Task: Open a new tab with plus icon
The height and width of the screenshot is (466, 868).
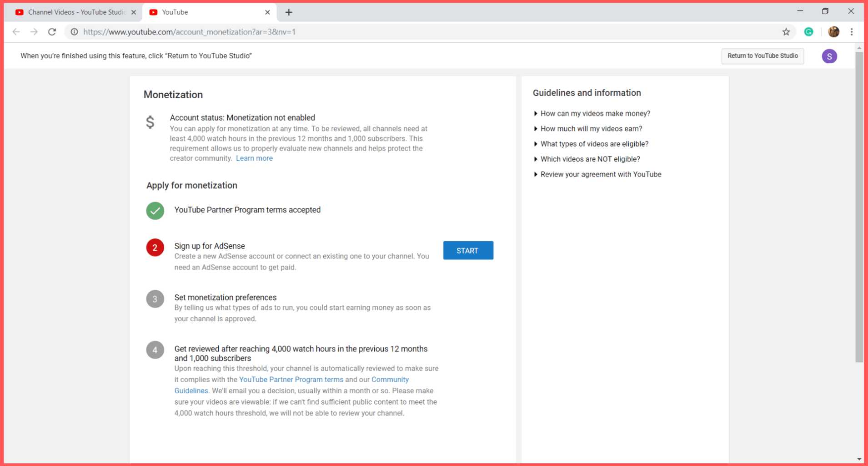Action: (289, 12)
